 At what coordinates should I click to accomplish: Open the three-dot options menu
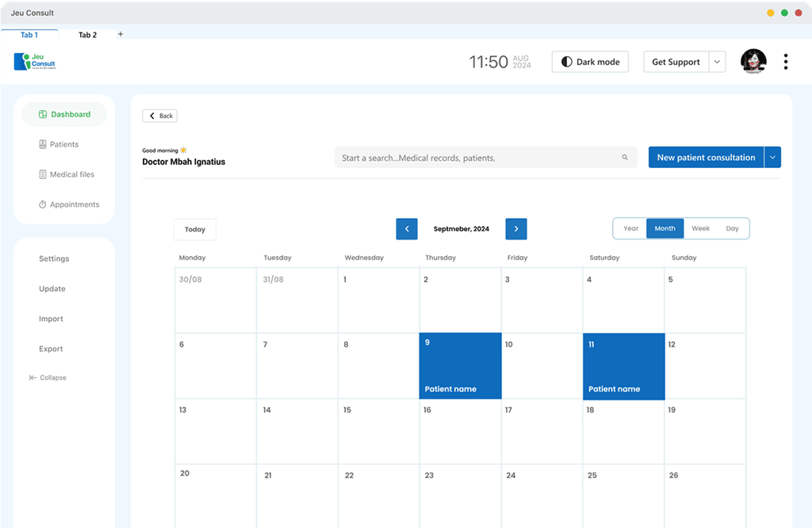tap(786, 62)
